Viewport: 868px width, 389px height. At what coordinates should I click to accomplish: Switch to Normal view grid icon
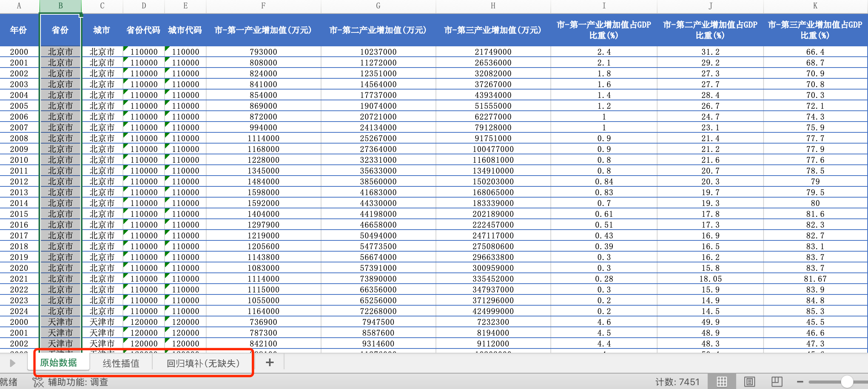[722, 382]
